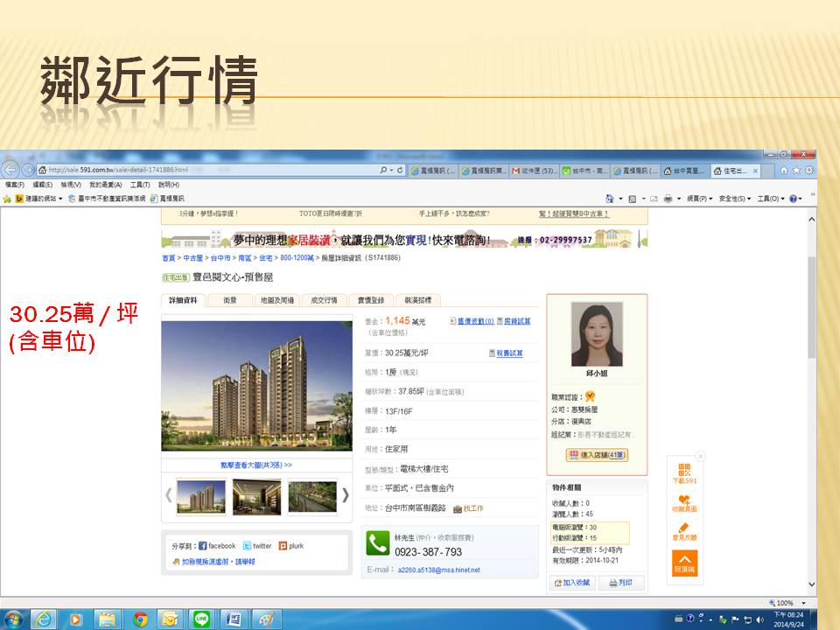Click the garden landscape thumbnail
840x630 pixels.
tap(312, 497)
